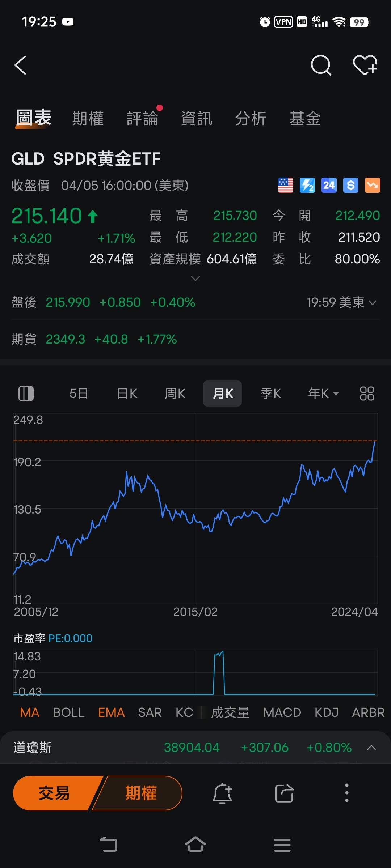Tap the 盤後 215.990 after-hours price
This screenshot has height=868, width=391.
pyautogui.click(x=68, y=302)
